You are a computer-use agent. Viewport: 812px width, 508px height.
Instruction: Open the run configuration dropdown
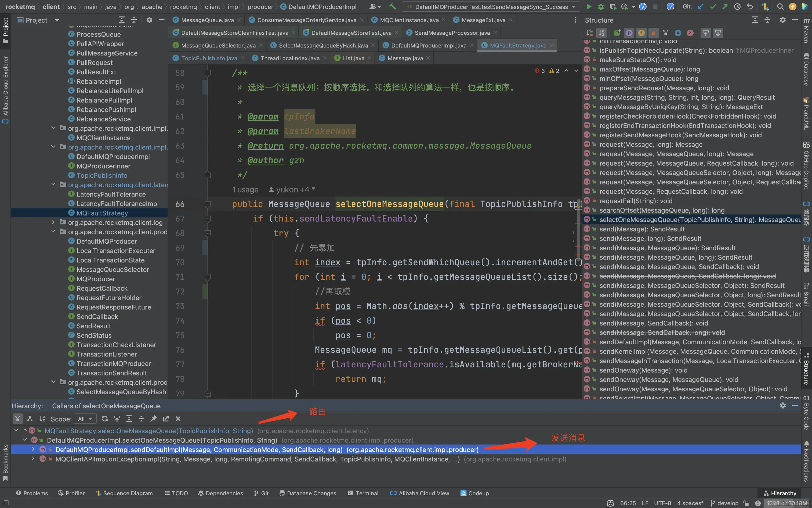pos(491,7)
